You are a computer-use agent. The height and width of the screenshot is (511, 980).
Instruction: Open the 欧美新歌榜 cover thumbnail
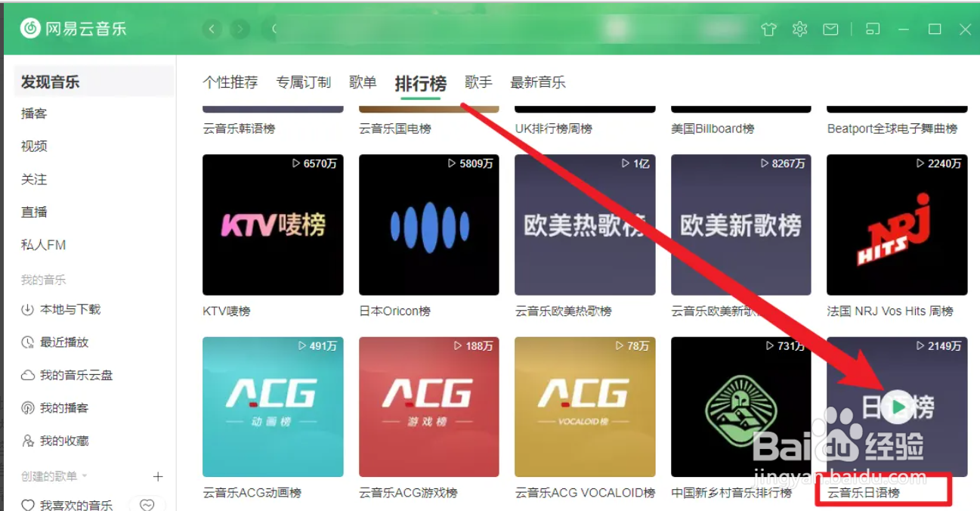(x=741, y=225)
